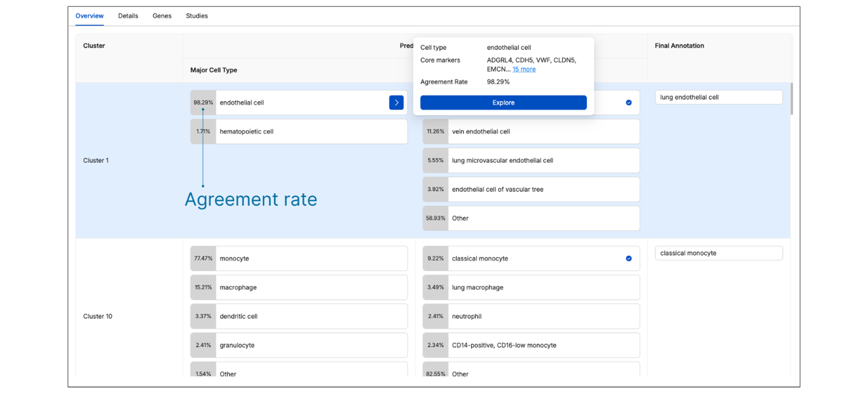Select endothelial cell of vascular tree row
This screenshot has width=868, height=394.
coord(531,189)
